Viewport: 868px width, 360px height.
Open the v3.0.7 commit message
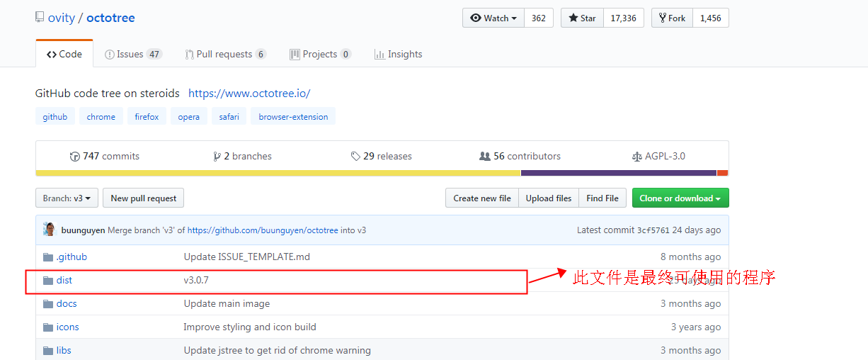(196, 280)
